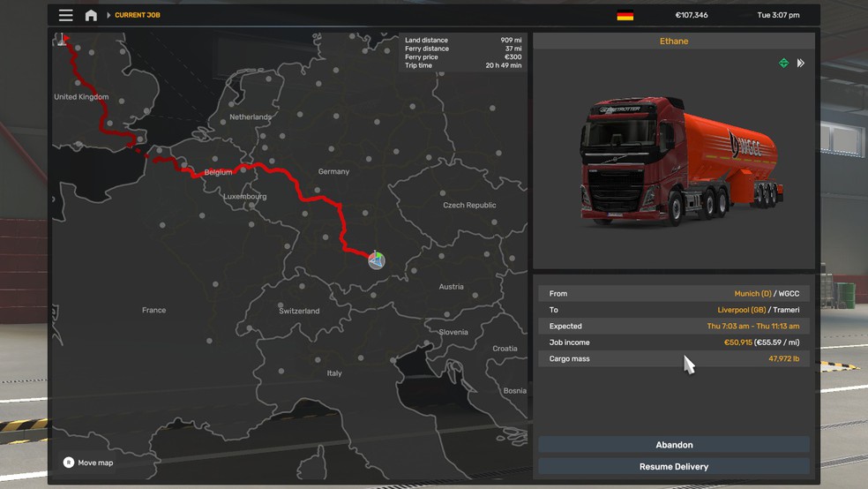Open the hamburger main menu
Image resolution: width=868 pixels, height=489 pixels.
tap(66, 15)
